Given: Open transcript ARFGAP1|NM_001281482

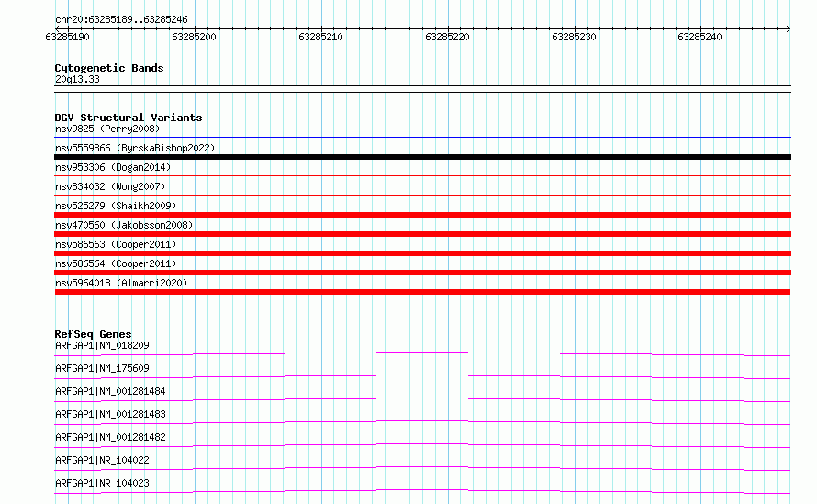Looking at the screenshot, I should (110, 437).
